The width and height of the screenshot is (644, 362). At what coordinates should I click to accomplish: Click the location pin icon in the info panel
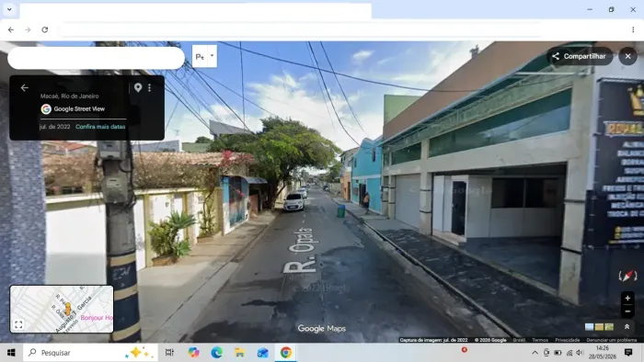tap(138, 87)
